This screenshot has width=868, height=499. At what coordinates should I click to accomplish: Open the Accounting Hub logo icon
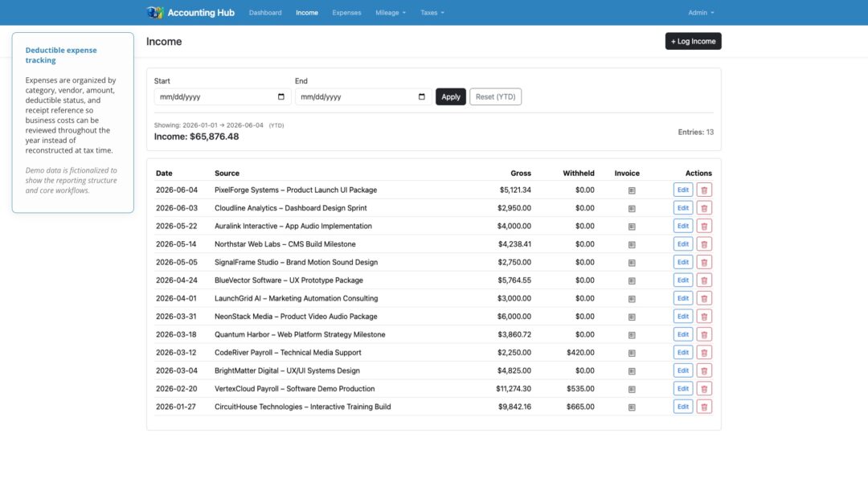[155, 12]
